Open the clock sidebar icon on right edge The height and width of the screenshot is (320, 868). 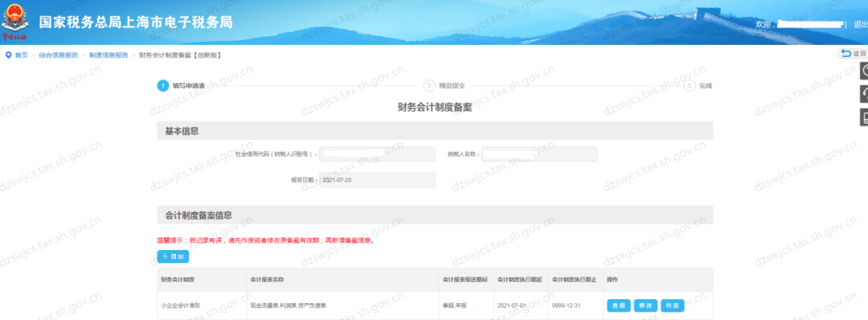(x=863, y=71)
